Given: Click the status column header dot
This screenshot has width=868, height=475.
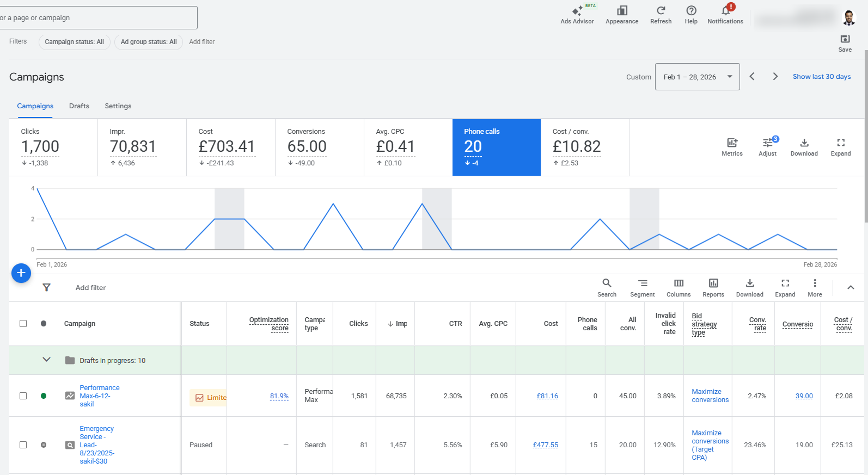Looking at the screenshot, I should coord(44,323).
